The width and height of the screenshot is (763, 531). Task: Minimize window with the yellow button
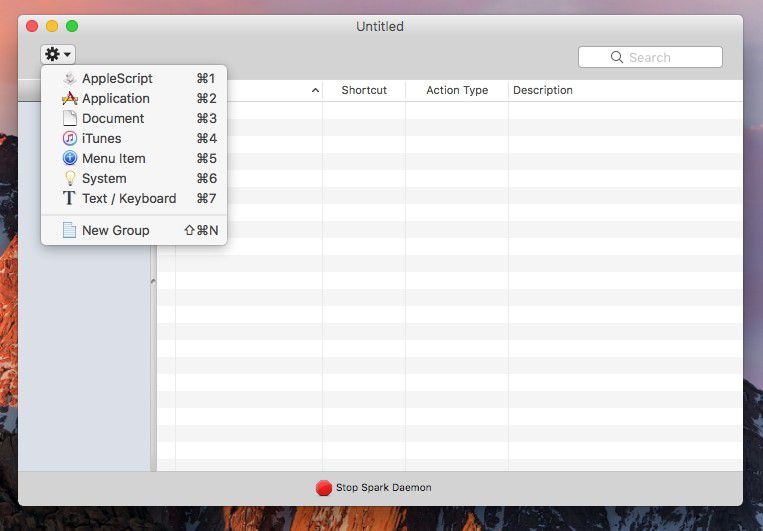[x=52, y=26]
